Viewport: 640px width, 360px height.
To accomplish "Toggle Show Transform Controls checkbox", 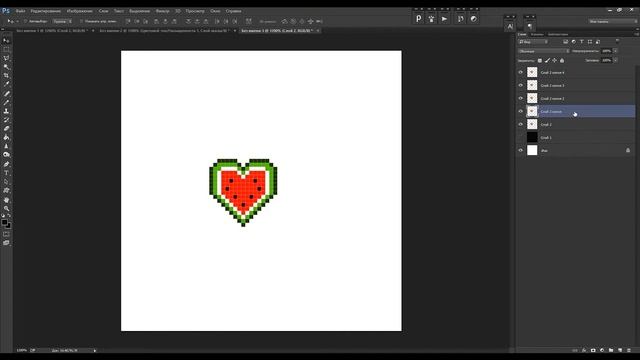I will [81, 21].
